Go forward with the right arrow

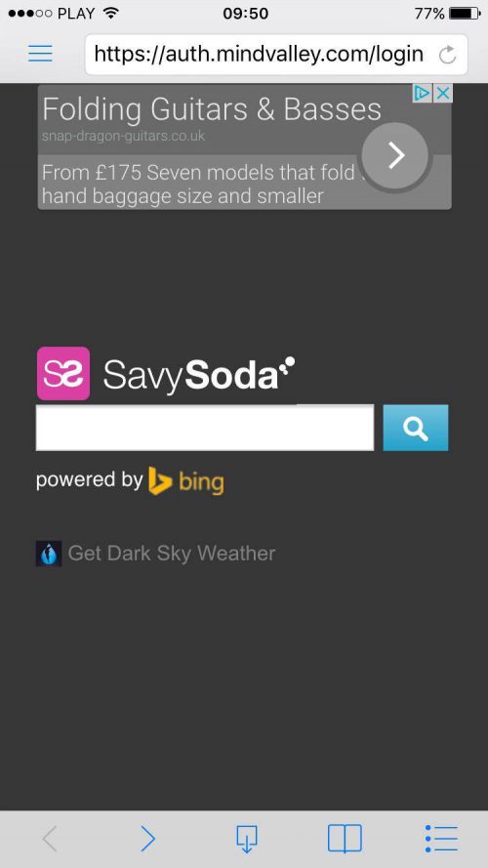click(x=147, y=840)
